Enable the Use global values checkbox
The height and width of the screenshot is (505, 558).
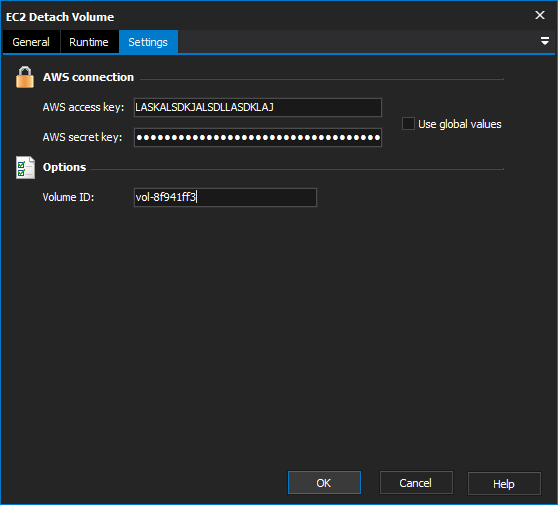coord(408,124)
